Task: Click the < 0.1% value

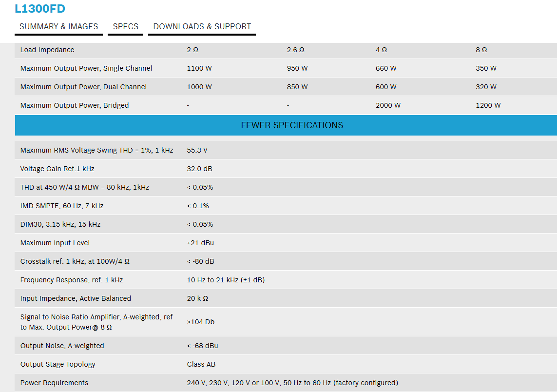Action: click(198, 205)
